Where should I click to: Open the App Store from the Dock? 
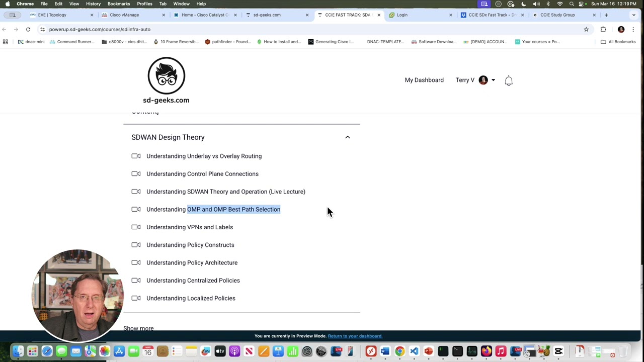pos(119,351)
